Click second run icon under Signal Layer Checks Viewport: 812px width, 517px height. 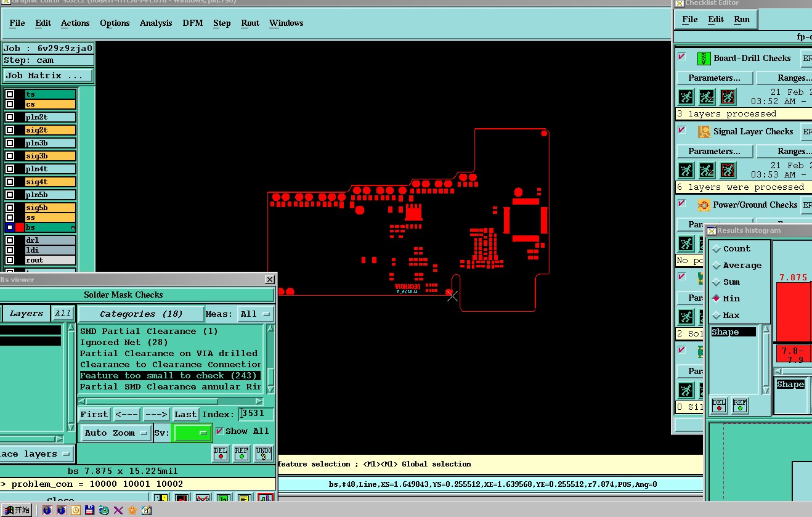(x=707, y=170)
